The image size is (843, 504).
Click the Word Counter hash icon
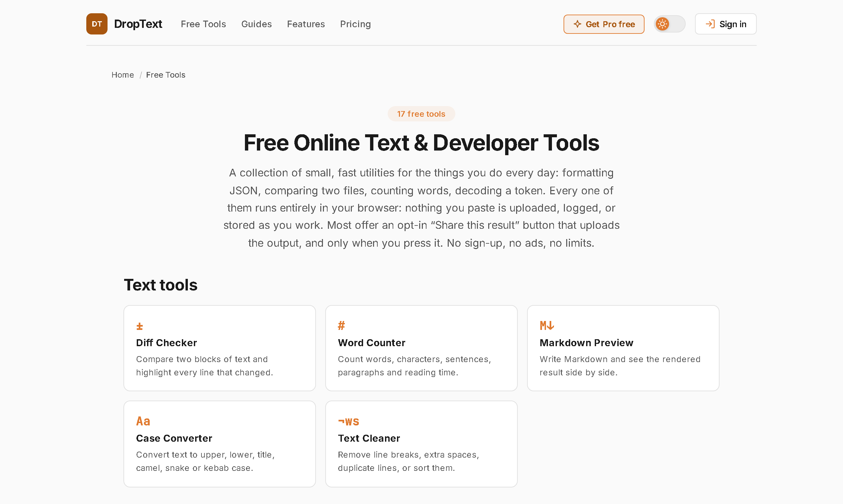tap(341, 326)
